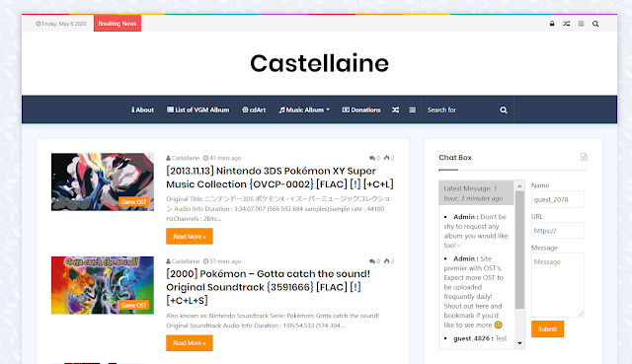Click the navigation bar search magnifier button
The height and width of the screenshot is (364, 632).
click(504, 109)
